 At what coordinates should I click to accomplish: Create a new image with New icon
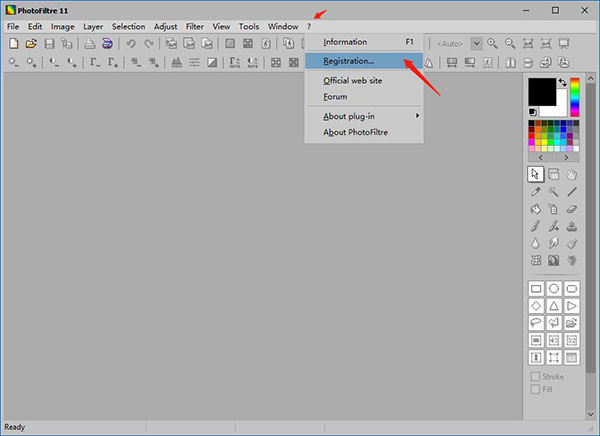coord(13,43)
